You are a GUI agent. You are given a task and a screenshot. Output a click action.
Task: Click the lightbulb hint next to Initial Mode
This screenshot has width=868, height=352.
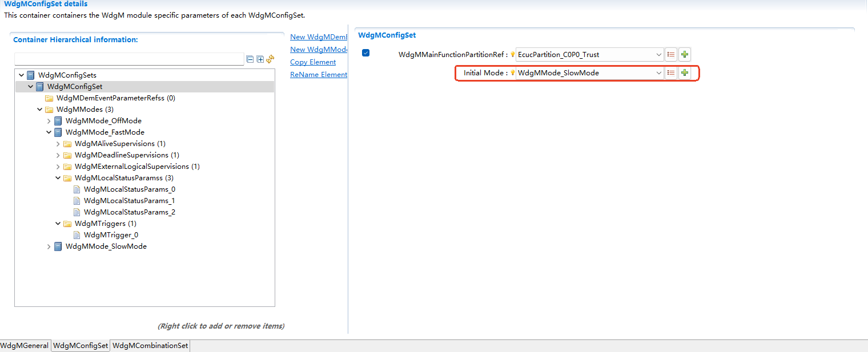tap(513, 73)
